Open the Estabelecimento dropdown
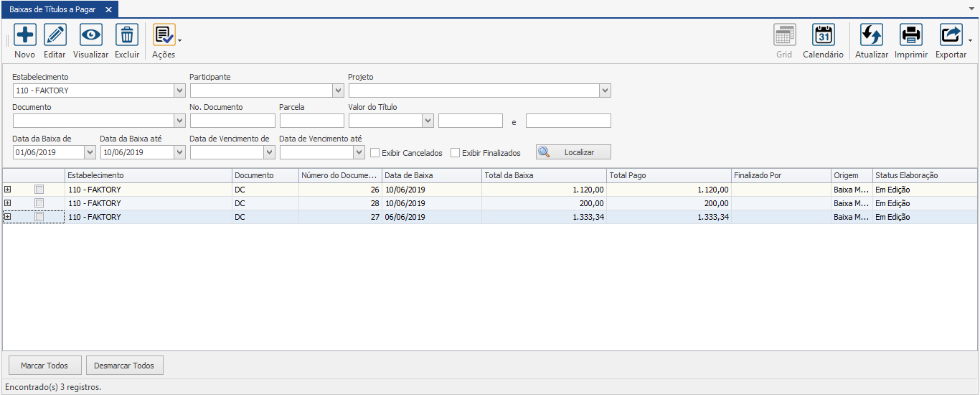The image size is (980, 395). point(179,90)
